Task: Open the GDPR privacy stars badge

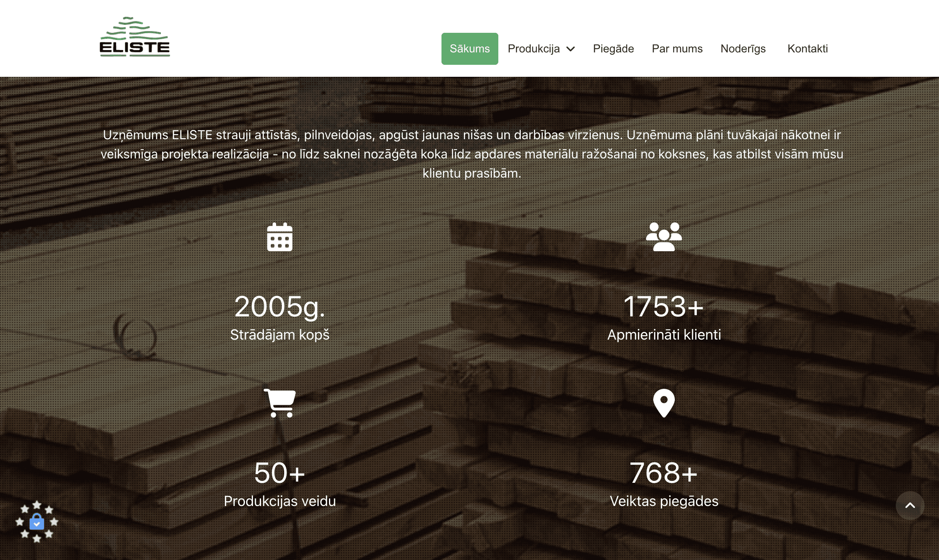Action: [x=37, y=521]
